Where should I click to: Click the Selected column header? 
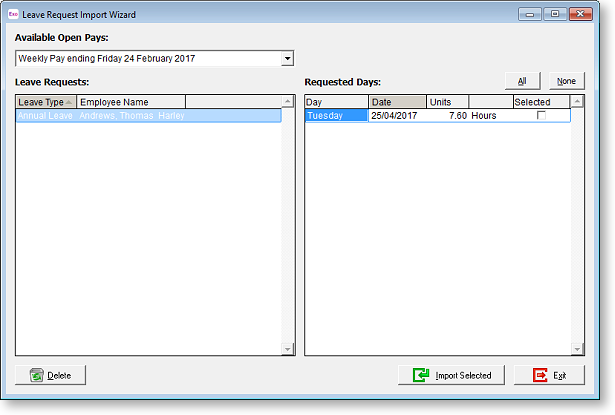pyautogui.click(x=540, y=102)
